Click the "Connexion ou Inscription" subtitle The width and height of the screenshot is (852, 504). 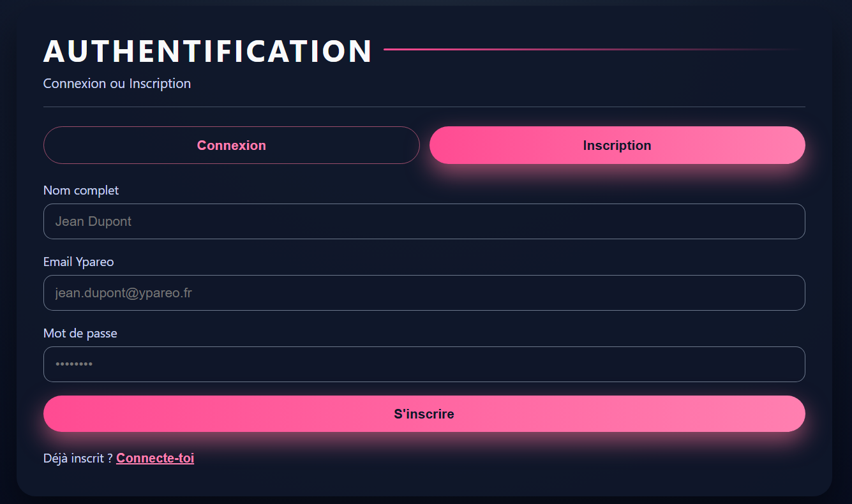pyautogui.click(x=117, y=84)
